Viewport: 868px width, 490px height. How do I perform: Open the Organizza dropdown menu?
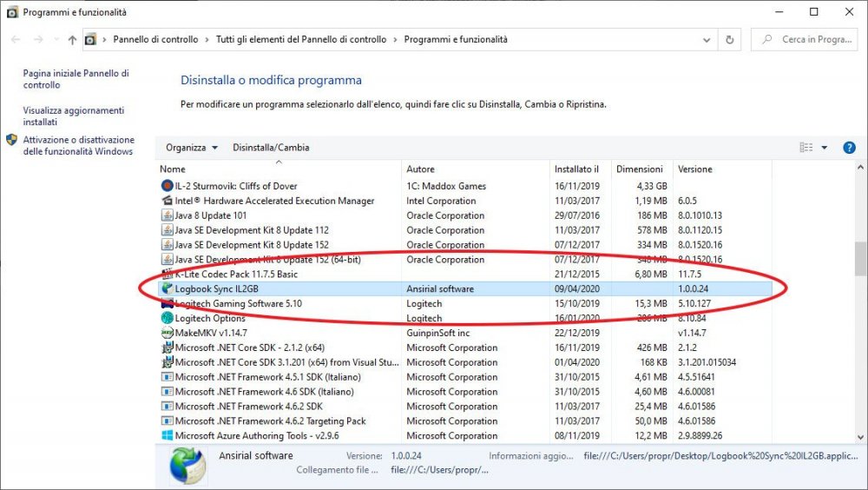click(192, 148)
